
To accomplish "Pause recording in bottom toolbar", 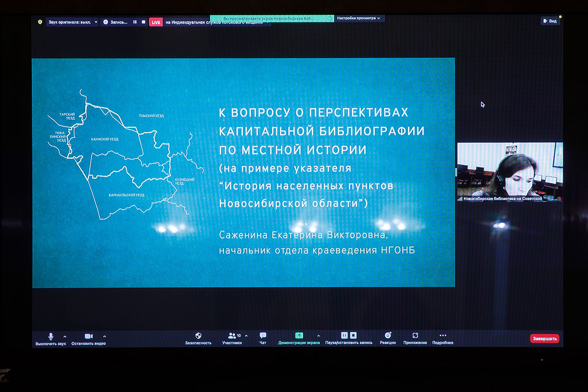I will 344,335.
